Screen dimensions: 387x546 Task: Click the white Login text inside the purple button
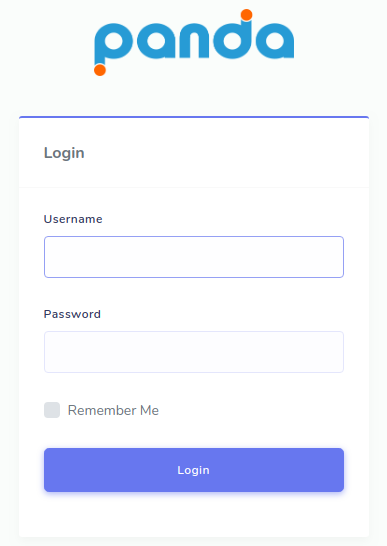[193, 470]
